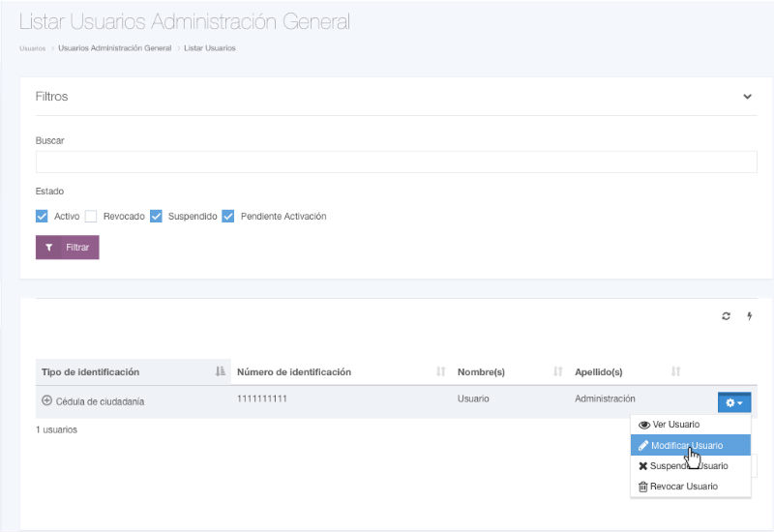Click the plus icon beside Cédula de ciudadanía
774x532 pixels.
tap(46, 400)
